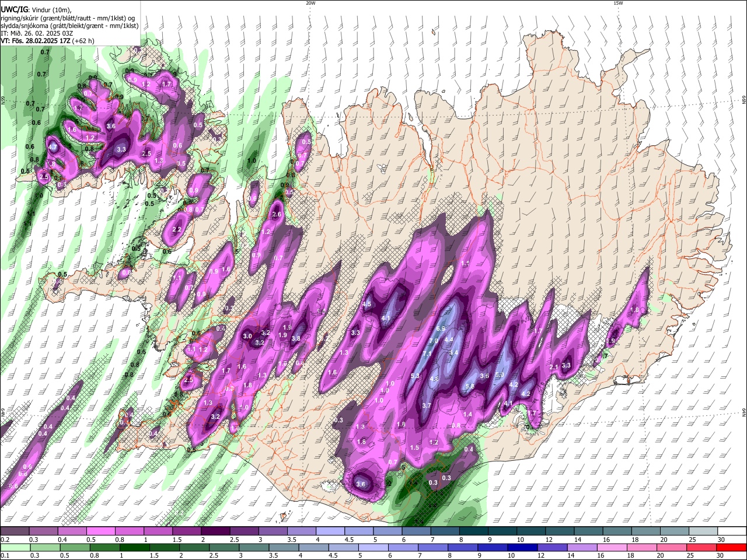
Task: Click the 0.1 label in the lower legend
Action: [5, 556]
